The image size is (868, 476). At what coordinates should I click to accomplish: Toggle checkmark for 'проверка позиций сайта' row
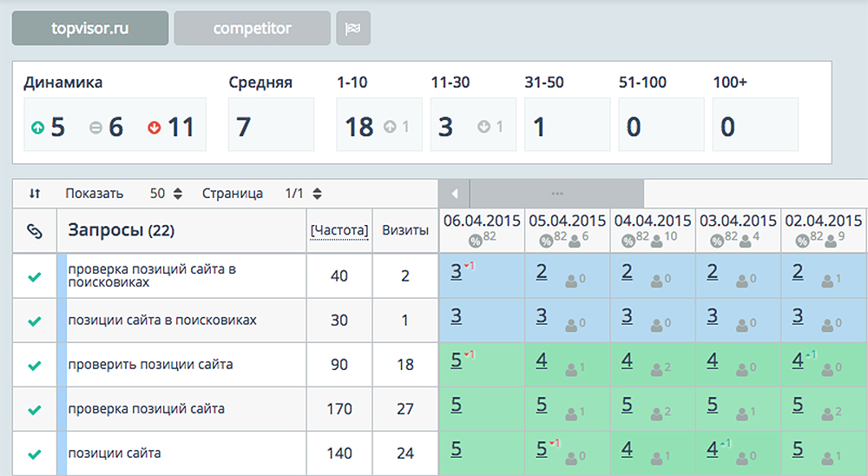(x=35, y=409)
